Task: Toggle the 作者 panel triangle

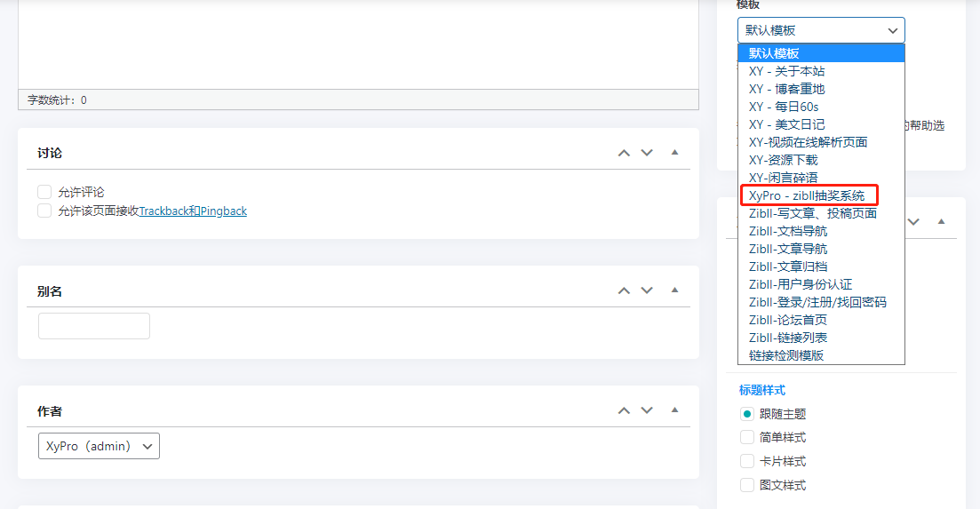Action: [x=674, y=410]
